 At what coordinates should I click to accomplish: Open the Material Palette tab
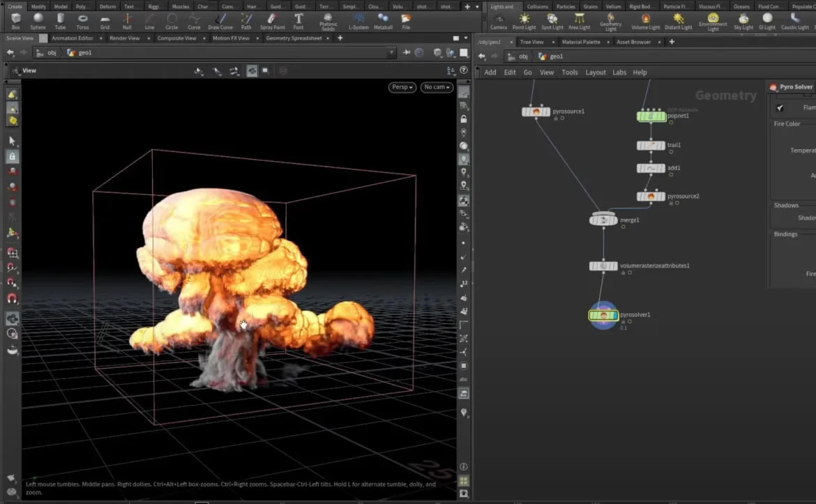(x=581, y=42)
